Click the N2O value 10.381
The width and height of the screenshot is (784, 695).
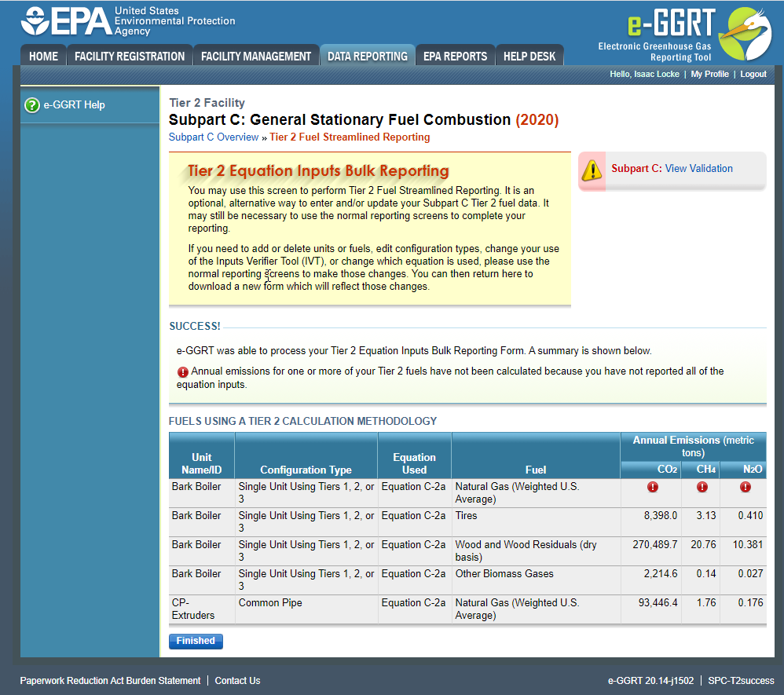(x=748, y=544)
